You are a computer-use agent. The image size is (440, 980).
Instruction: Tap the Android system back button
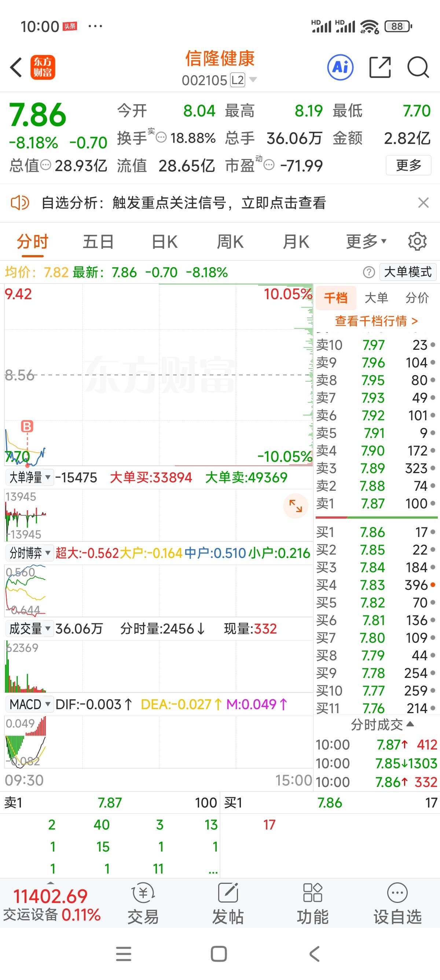click(314, 954)
